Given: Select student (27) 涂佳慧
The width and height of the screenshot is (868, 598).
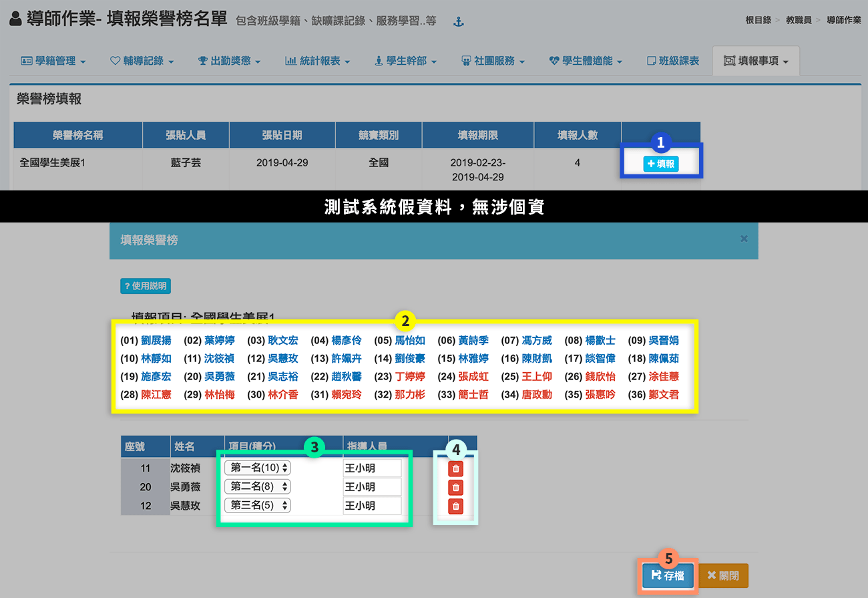Looking at the screenshot, I should [x=664, y=376].
